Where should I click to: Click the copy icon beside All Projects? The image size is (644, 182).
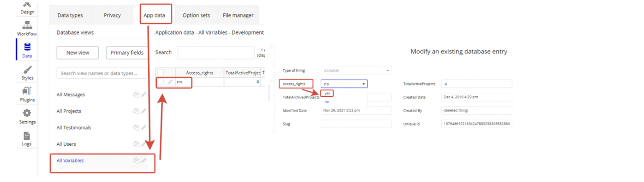pyautogui.click(x=136, y=111)
